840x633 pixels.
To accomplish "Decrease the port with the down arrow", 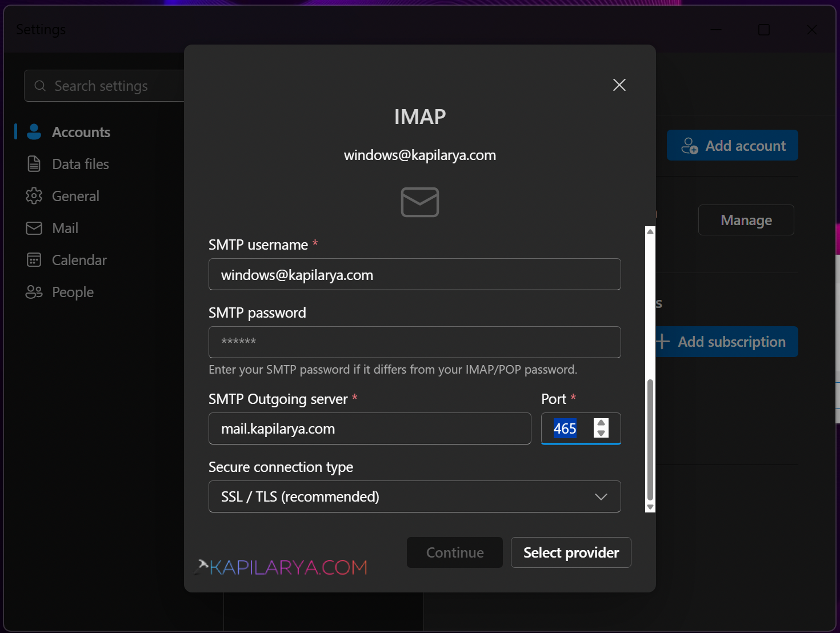I will (x=601, y=433).
